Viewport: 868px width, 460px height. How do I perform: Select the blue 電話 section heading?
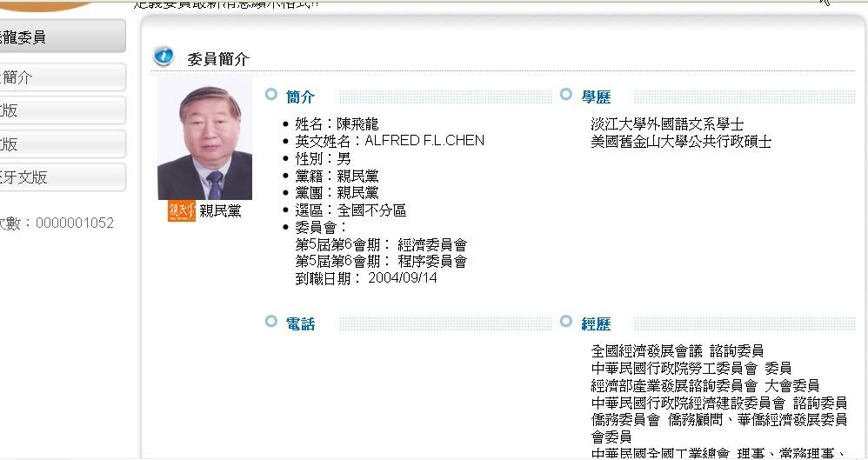(301, 324)
